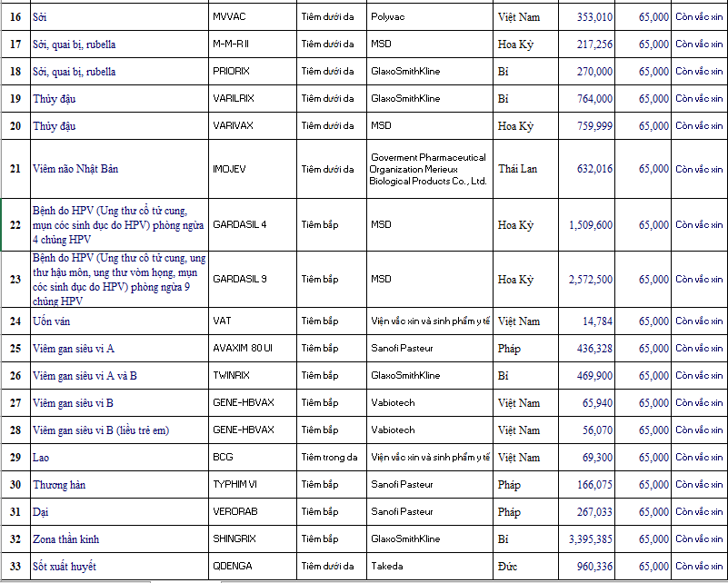Select the manufacturer cell "Polyvac"
Screen dimensions: 728x583
pos(430,17)
